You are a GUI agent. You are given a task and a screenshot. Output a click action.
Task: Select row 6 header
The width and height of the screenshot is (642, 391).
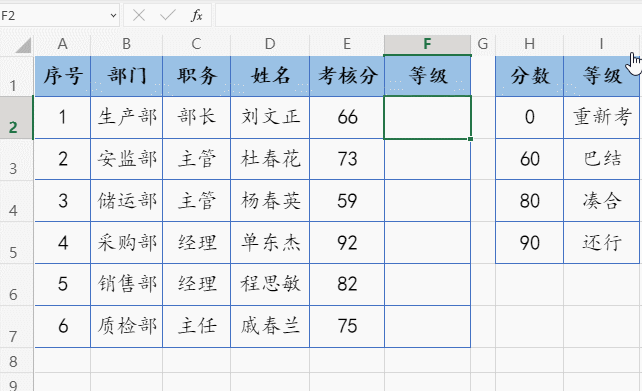click(x=16, y=285)
